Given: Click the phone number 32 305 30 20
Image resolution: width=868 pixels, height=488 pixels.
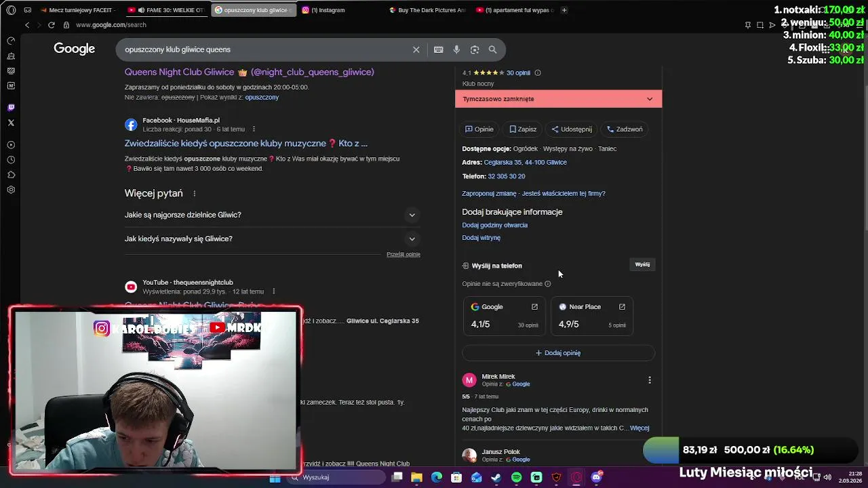Looking at the screenshot, I should 506,176.
